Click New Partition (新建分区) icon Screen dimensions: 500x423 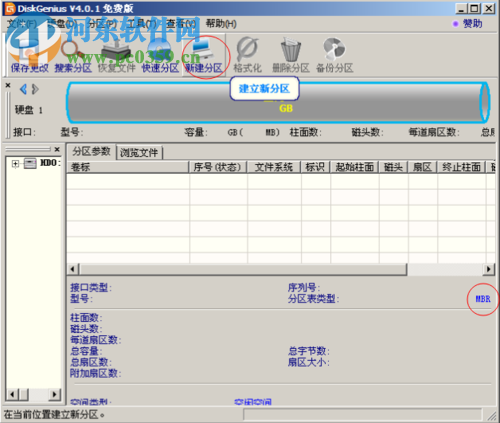204,55
